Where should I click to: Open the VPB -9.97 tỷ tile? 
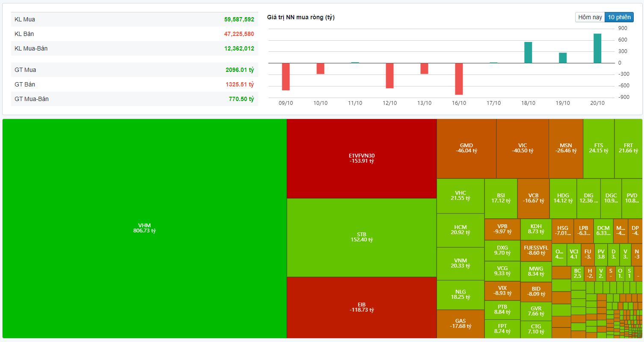(x=502, y=229)
